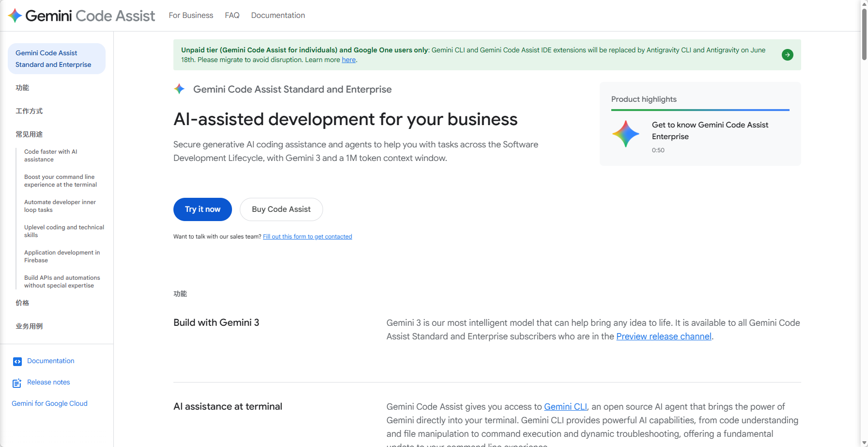Go to Application development in Firebase
Viewport: 868px width, 447px height.
pos(62,256)
